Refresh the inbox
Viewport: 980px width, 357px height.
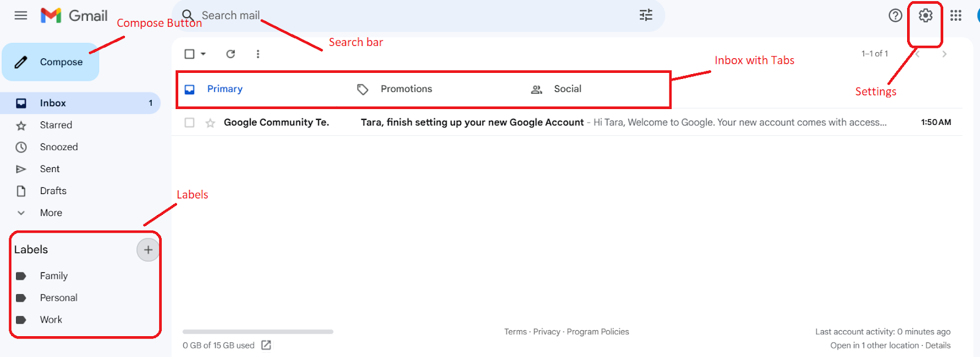pos(230,54)
